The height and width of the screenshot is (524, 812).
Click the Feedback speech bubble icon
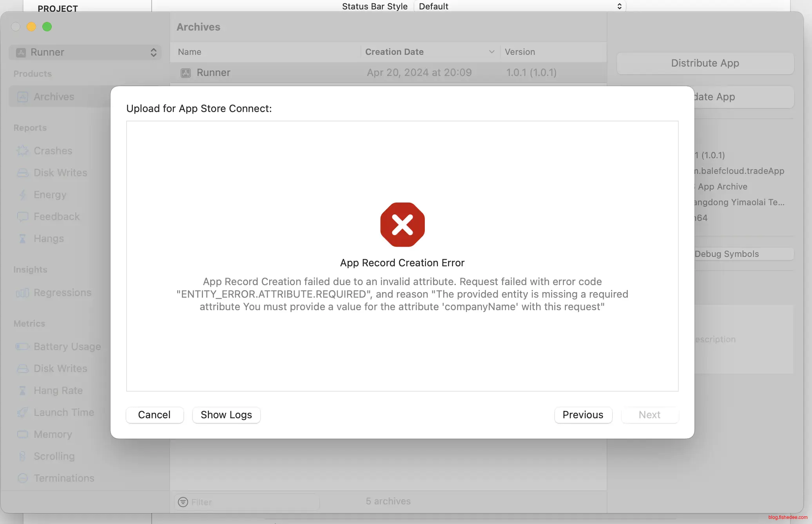23,217
